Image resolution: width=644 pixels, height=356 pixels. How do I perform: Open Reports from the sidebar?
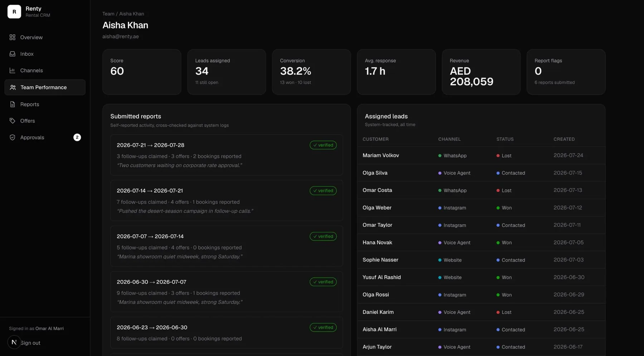[x=45, y=104]
